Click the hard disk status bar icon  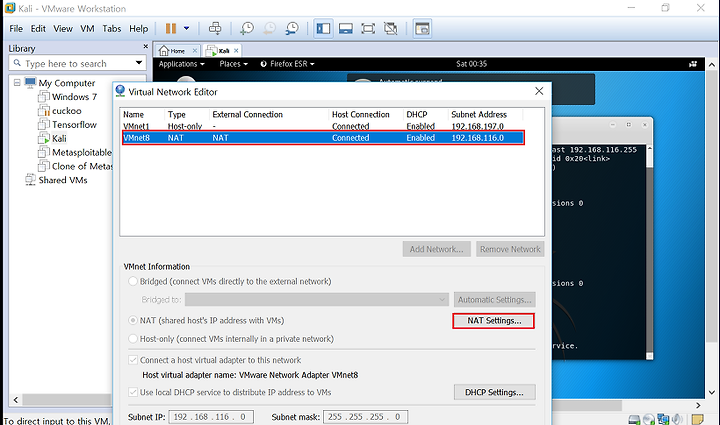tap(635, 419)
